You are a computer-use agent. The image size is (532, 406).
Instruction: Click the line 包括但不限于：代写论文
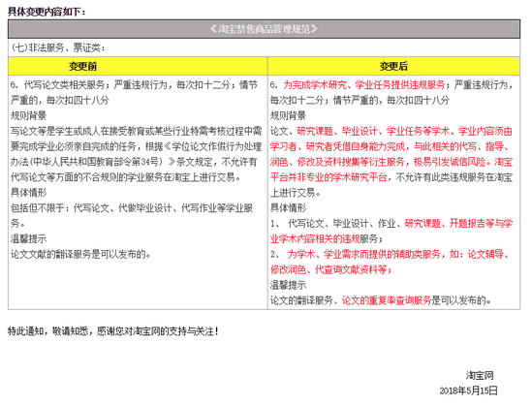pos(132,208)
